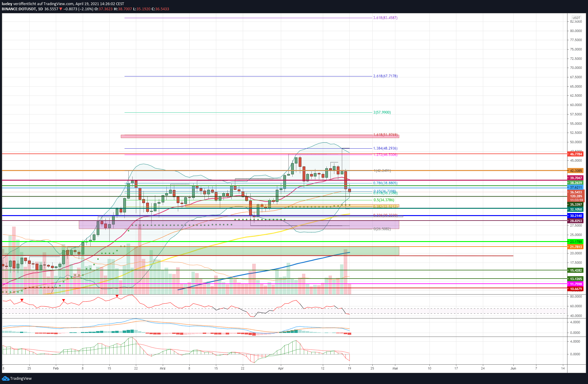588x384 pixels.
Task: Click the blue 37.6211 price tag
Action: (x=576, y=187)
